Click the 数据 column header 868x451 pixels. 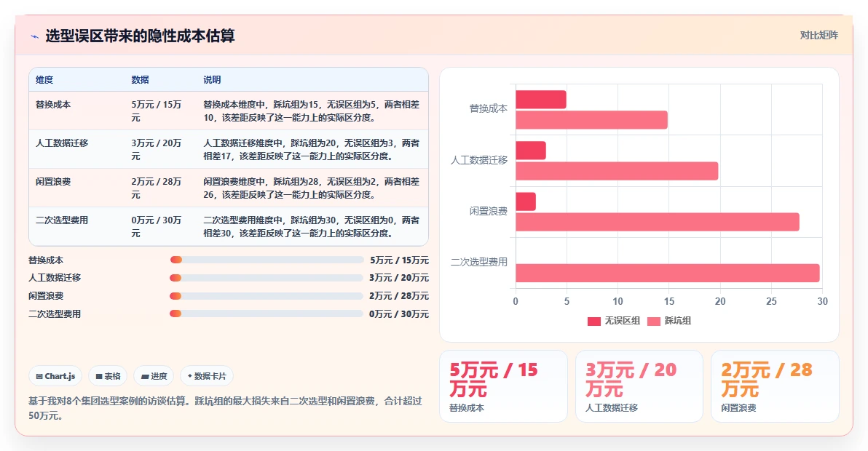pyautogui.click(x=140, y=79)
